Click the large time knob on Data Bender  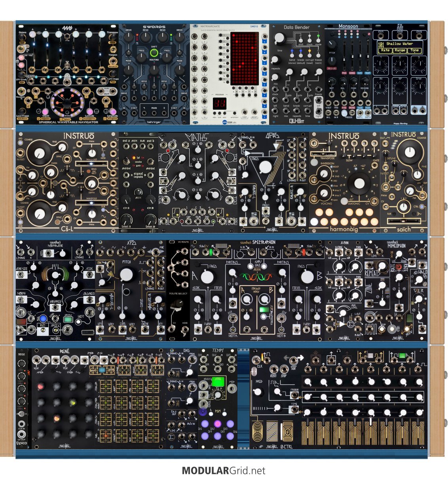tap(279, 39)
